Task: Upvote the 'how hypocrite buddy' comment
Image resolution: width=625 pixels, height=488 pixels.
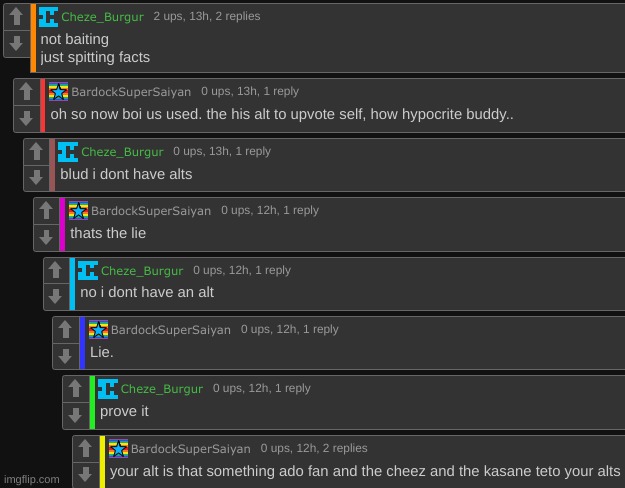Action: click(26, 92)
